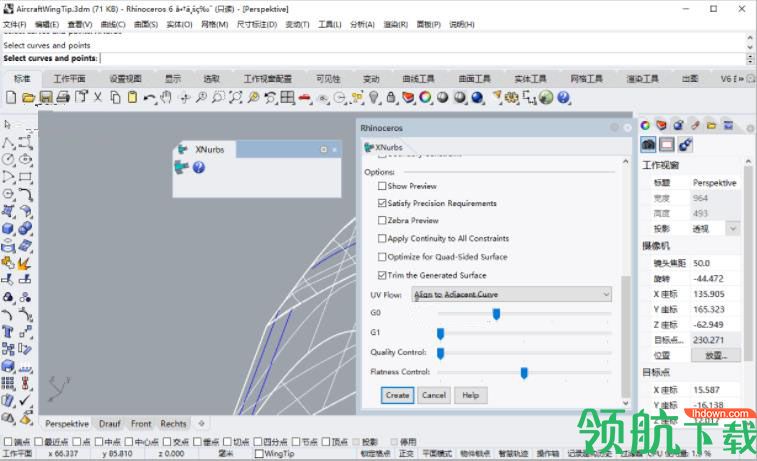Open the Properties color wheel panel tab
Viewport: 757px width, 461px height.
[x=645, y=126]
